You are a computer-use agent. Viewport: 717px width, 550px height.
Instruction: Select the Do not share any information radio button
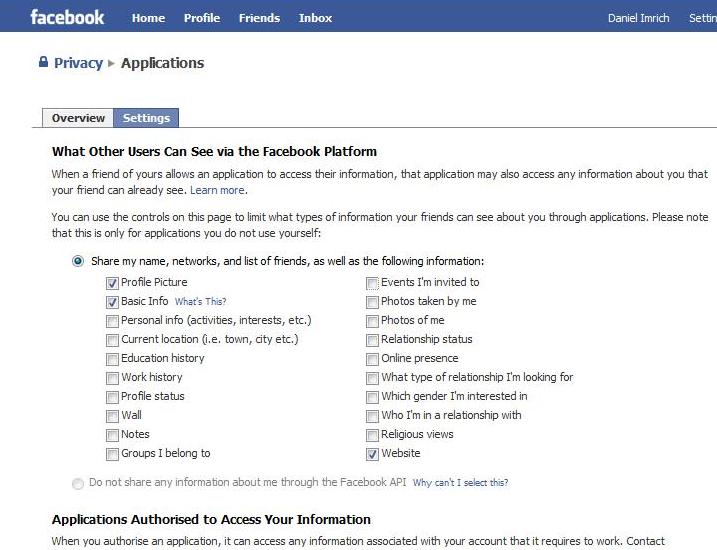coord(78,483)
